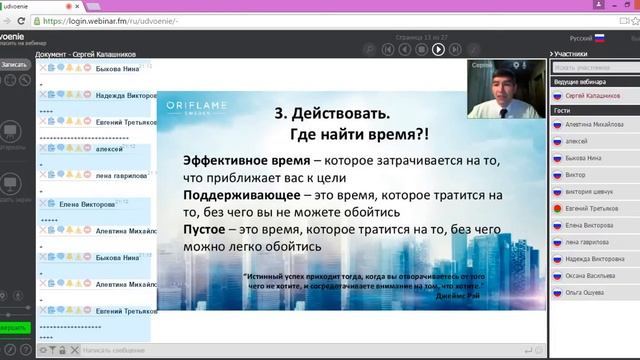The width and height of the screenshot is (640, 360).
Task: Click warning triangle on алексей's message
Action: (78, 148)
